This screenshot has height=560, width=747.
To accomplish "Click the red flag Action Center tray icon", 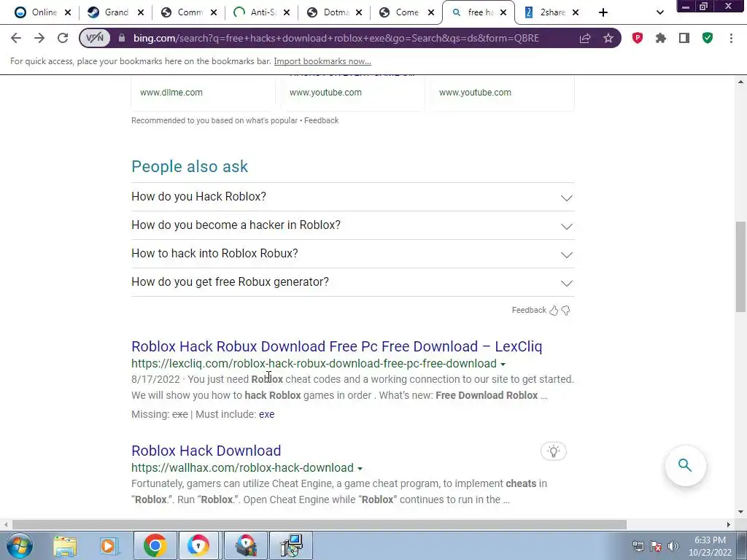I will pos(656,546).
